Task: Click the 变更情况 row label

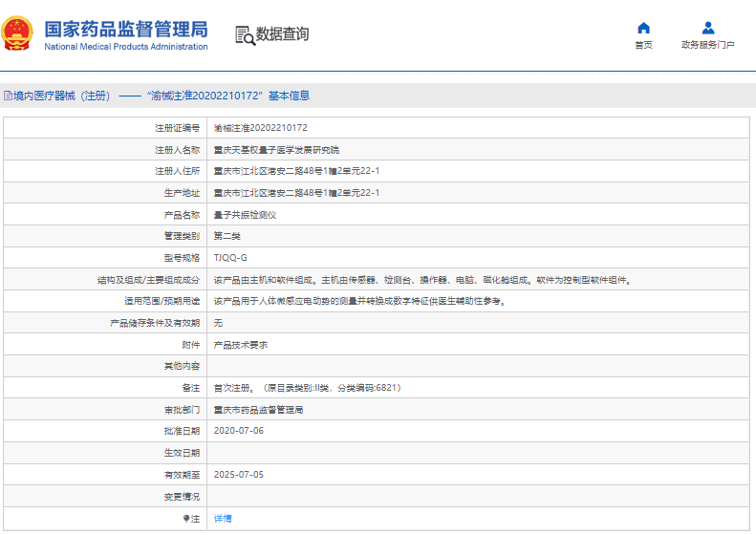Action: 182,497
